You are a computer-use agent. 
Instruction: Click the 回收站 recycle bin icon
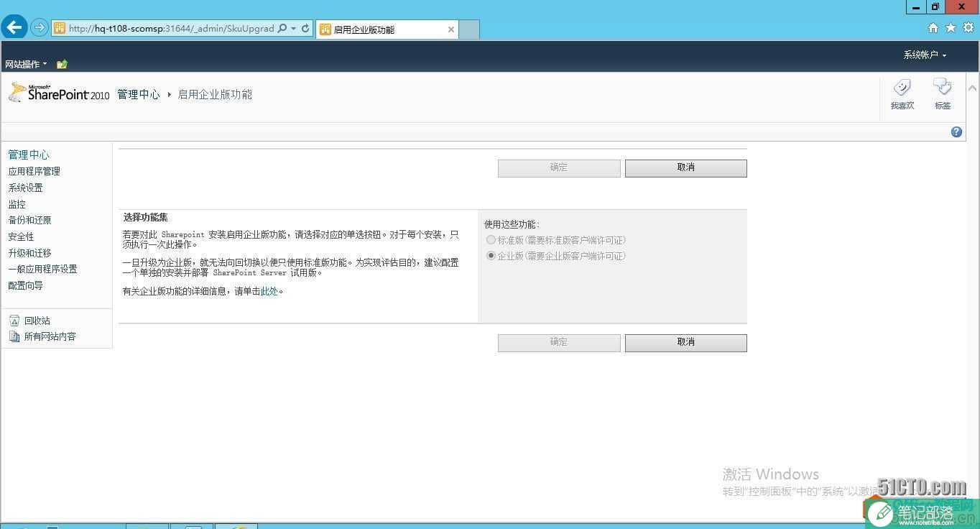pos(14,321)
